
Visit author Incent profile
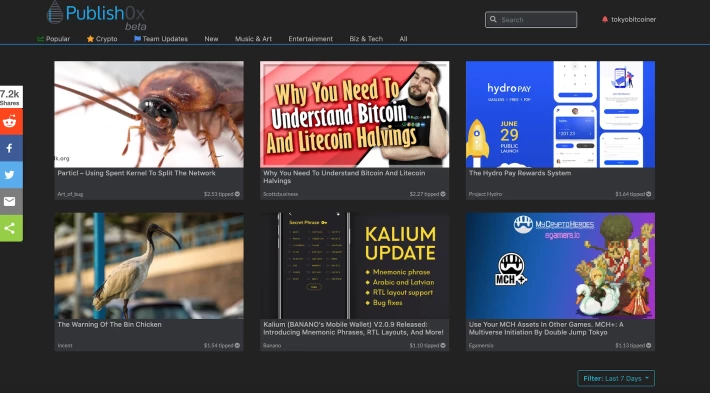point(65,345)
